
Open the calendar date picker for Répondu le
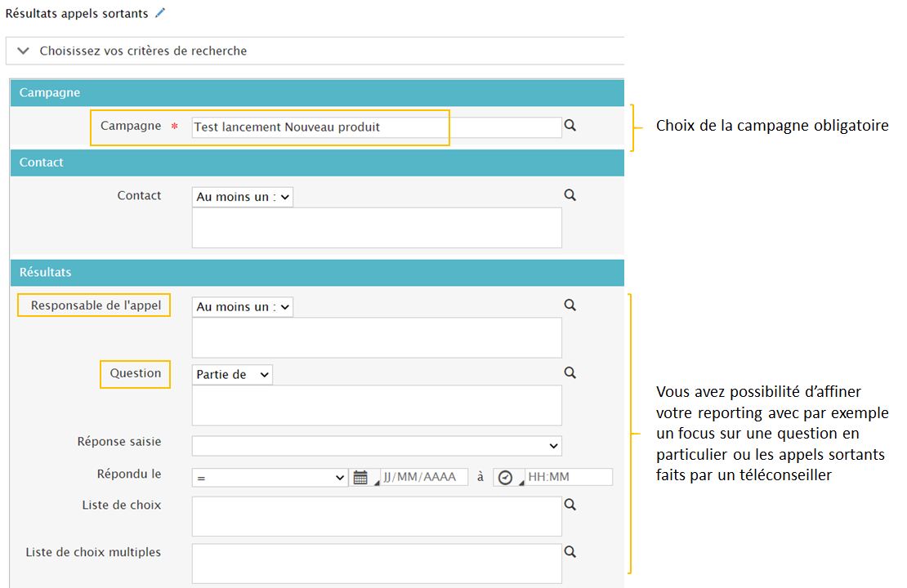pyautogui.click(x=360, y=478)
